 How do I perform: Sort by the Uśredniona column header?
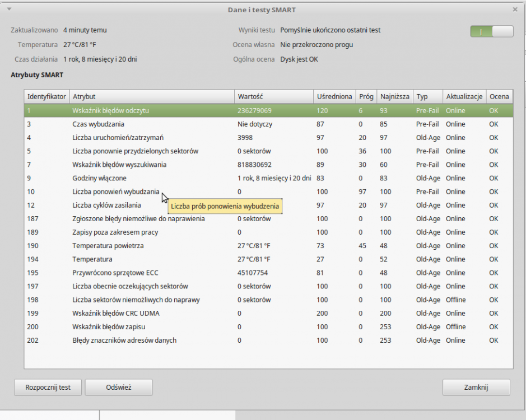point(334,97)
